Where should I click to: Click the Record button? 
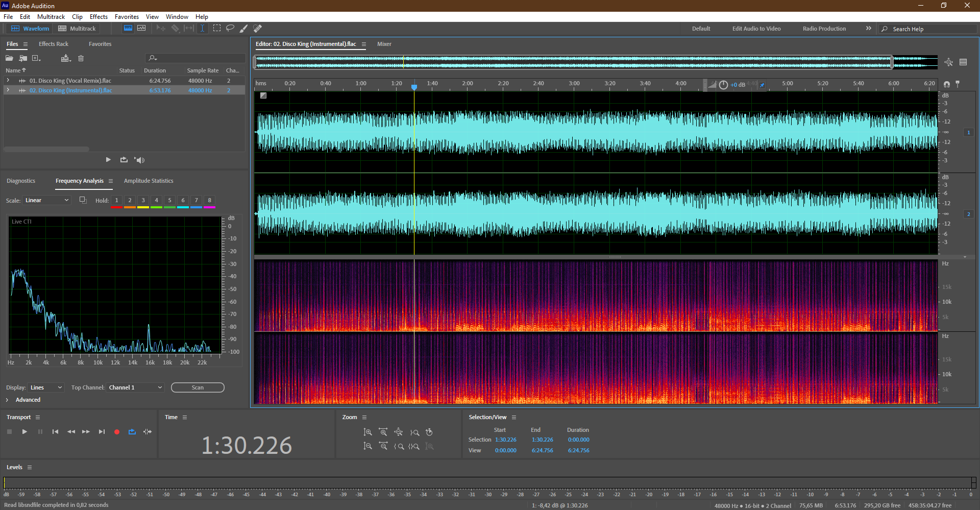[117, 432]
